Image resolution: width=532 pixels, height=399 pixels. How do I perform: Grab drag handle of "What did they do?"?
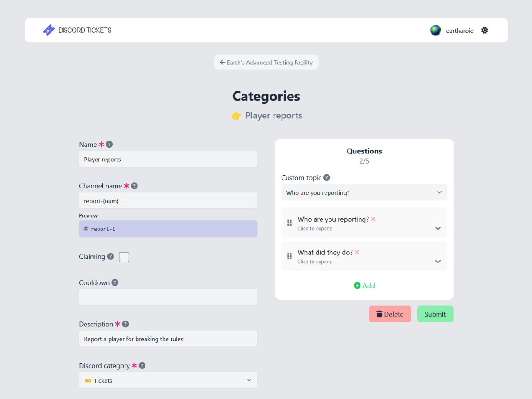[289, 256]
